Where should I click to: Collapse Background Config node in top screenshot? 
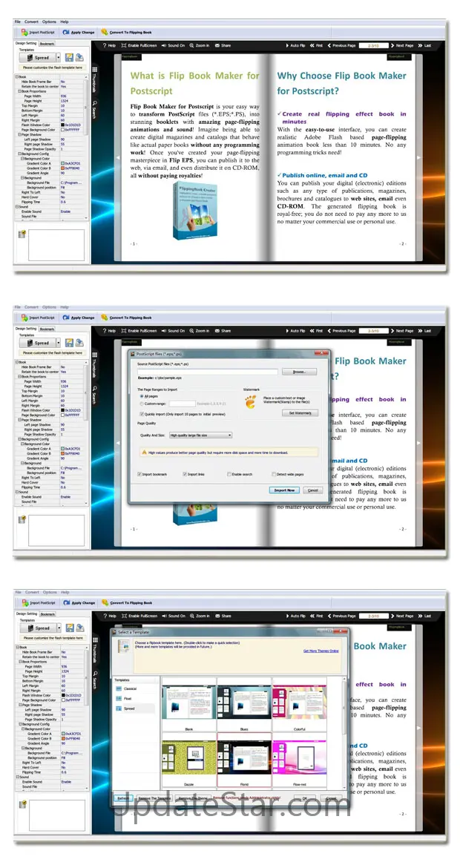(x=19, y=154)
